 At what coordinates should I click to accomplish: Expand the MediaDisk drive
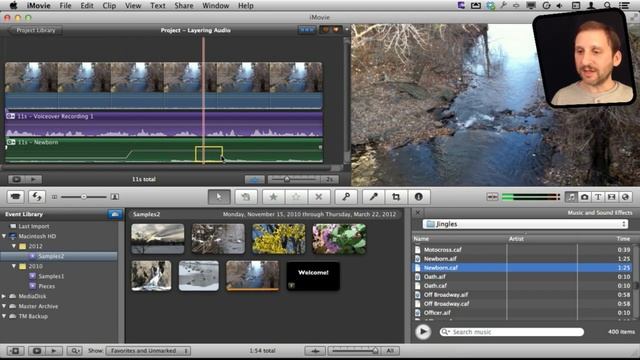coord(4,296)
